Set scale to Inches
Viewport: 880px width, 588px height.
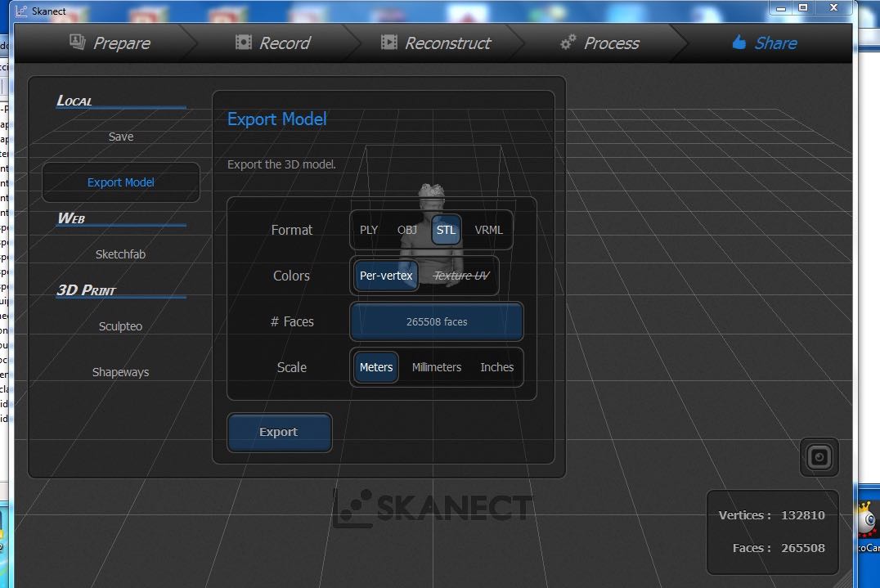point(496,367)
